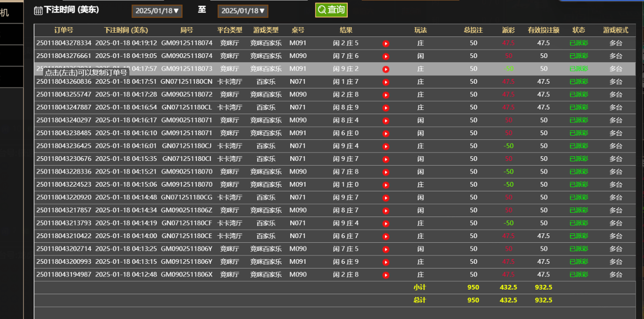Play video replay for order 250118043260836
Viewport: 644px width, 319px height.
(386, 82)
